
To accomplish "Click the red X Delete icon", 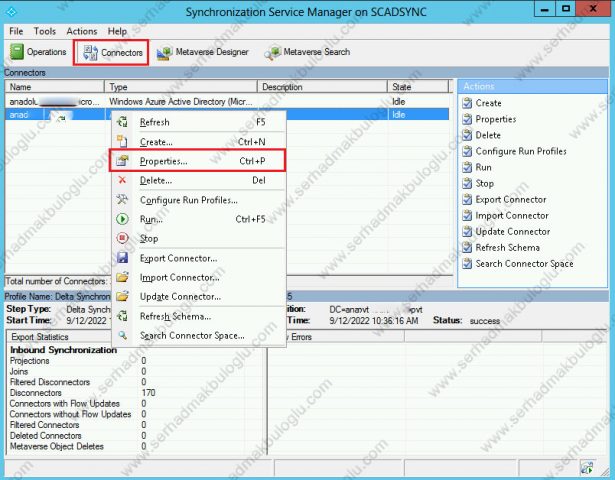I will (122, 180).
